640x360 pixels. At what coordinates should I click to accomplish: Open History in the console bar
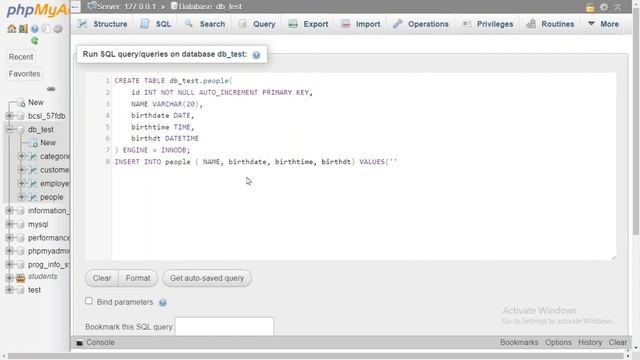click(590, 342)
